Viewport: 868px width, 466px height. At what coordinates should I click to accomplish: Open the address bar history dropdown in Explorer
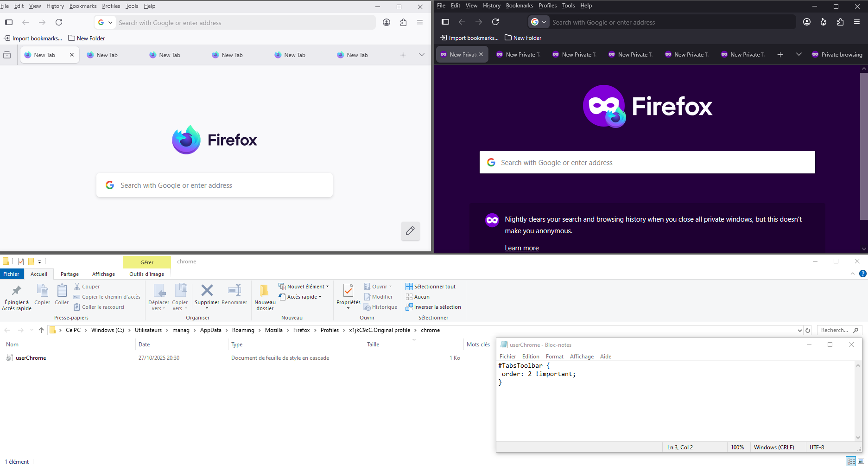(x=799, y=330)
